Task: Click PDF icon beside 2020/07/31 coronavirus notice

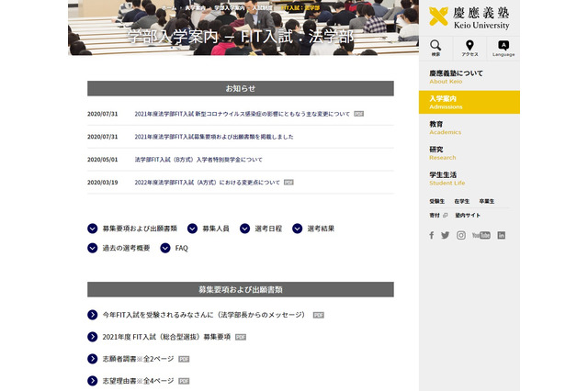Action: [x=359, y=114]
